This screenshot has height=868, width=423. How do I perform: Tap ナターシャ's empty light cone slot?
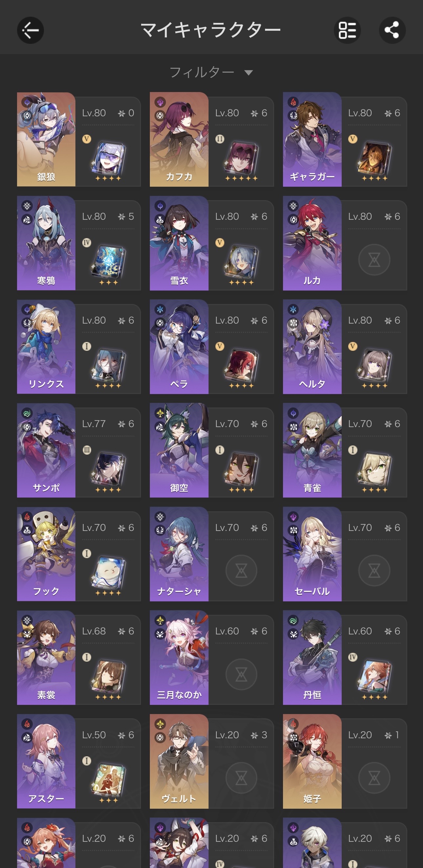(241, 571)
